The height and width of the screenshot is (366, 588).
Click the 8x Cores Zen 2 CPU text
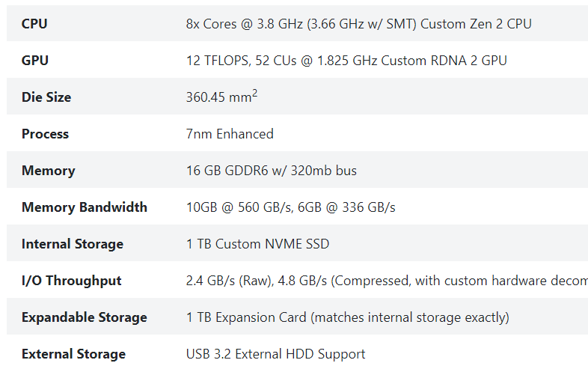(x=359, y=24)
